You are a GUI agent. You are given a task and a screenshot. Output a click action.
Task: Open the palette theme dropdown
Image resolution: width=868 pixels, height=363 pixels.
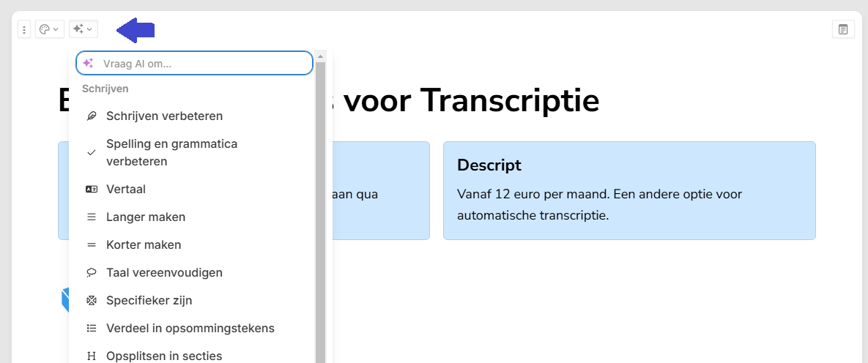pyautogui.click(x=49, y=29)
